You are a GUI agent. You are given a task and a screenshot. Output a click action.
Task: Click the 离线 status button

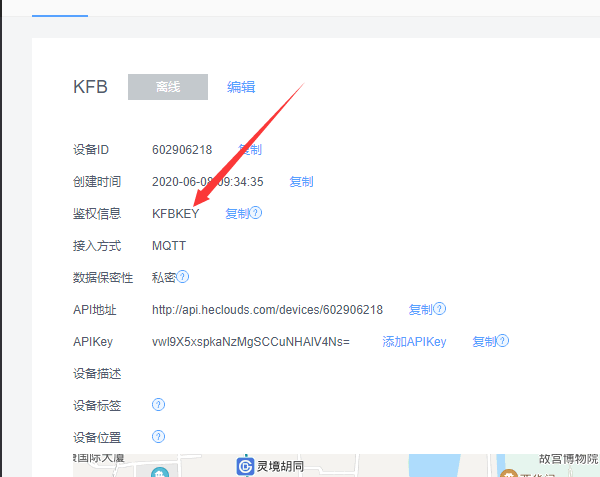[x=168, y=87]
